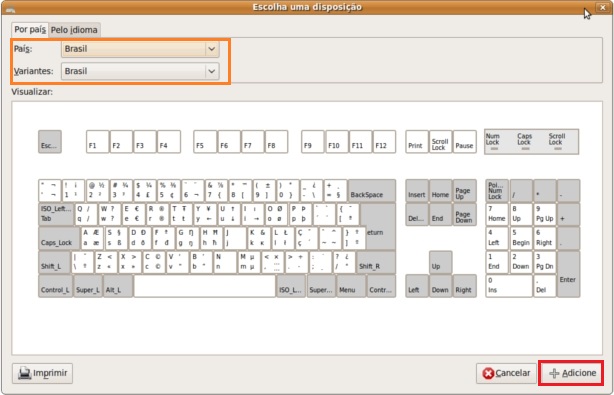Click the Right arrow key in preview
Screen dimensions: 614x395
pos(465,286)
